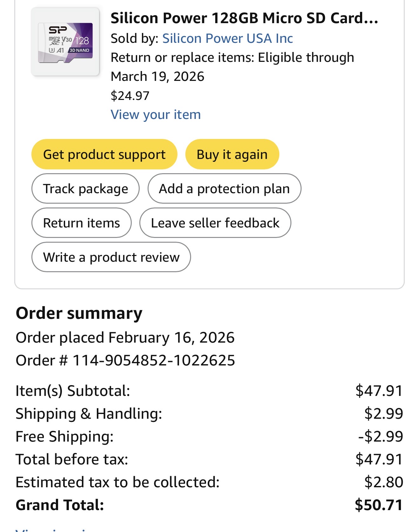Visit the Silicon Power USA Inc seller page

tap(227, 38)
